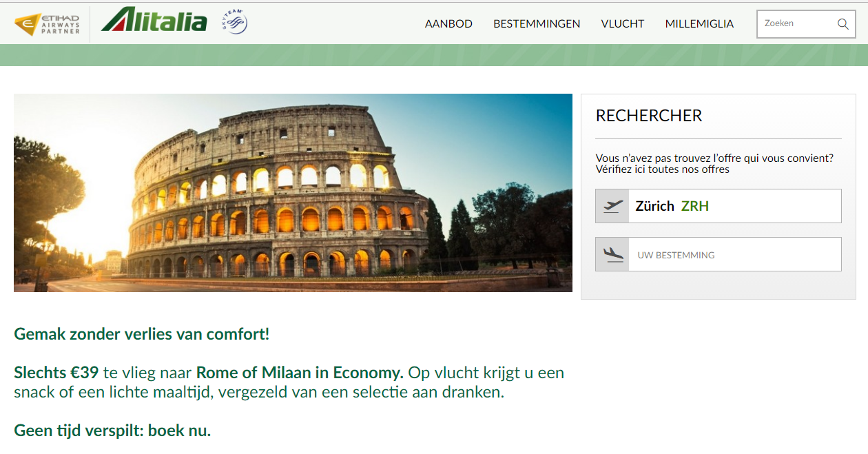
Task: Select the VLUCHT menu item
Action: (623, 23)
